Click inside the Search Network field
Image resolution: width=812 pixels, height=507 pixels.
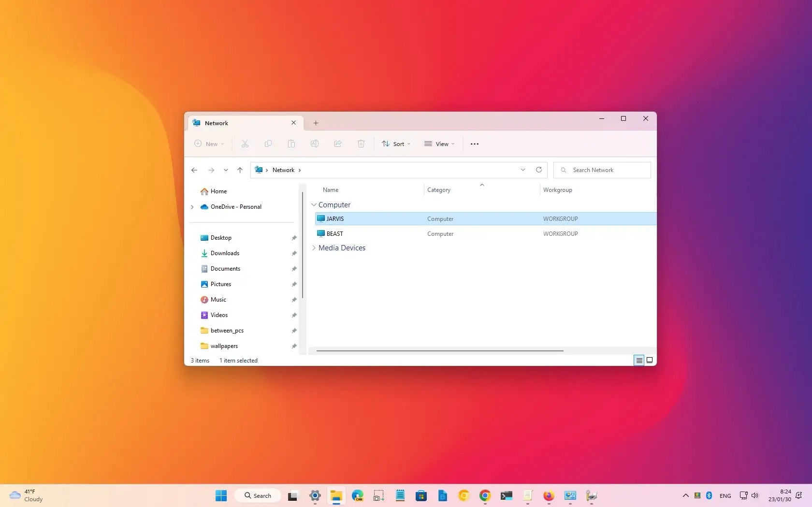tap(602, 170)
